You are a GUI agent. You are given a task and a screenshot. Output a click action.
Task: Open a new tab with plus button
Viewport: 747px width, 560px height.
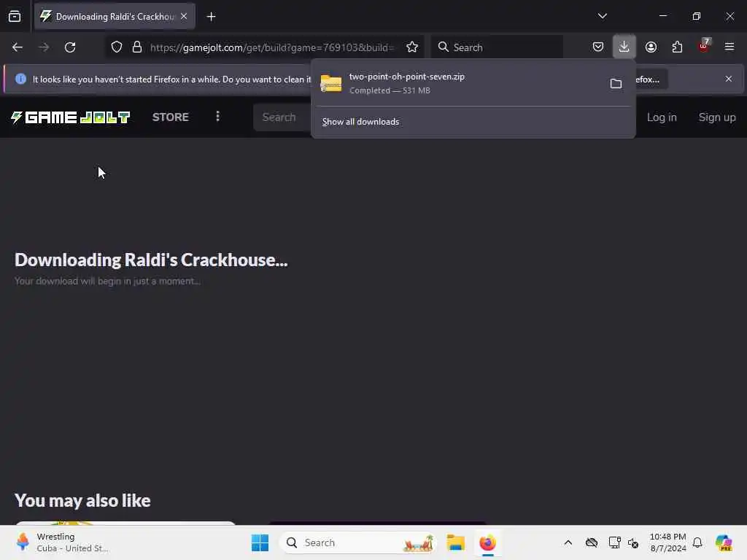coord(211,17)
